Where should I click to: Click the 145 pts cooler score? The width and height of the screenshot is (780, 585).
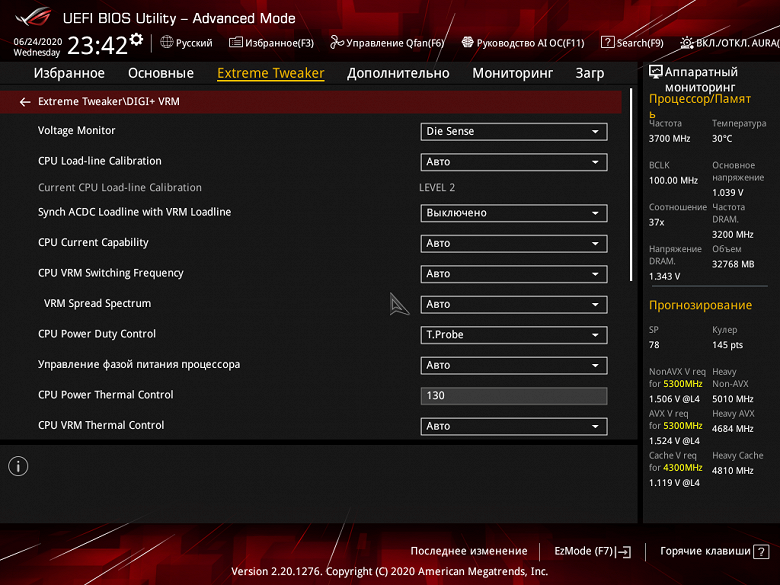[727, 345]
